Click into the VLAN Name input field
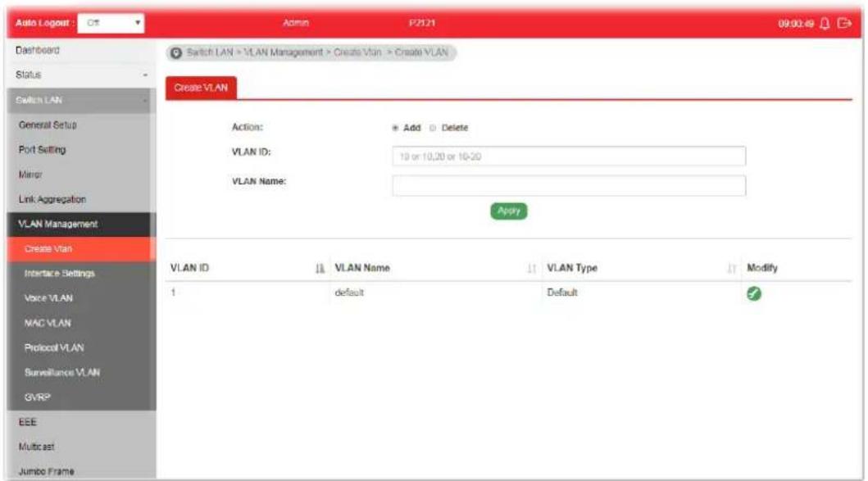Screen dimensions: 868x481 tap(569, 186)
